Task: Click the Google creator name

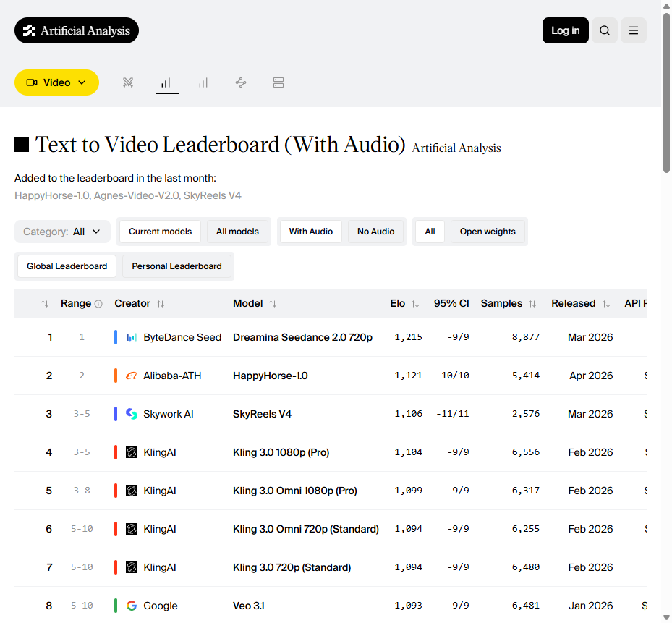Action: pos(161,606)
